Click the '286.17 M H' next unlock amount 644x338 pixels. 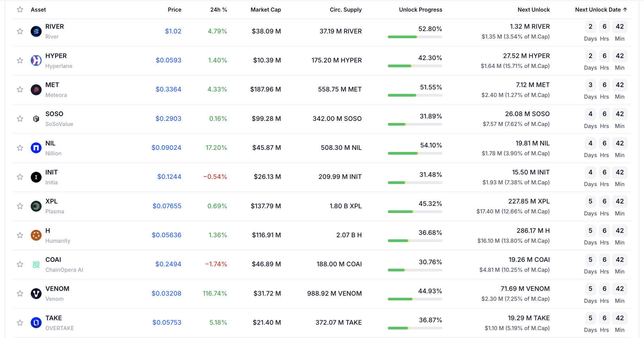[x=533, y=230]
